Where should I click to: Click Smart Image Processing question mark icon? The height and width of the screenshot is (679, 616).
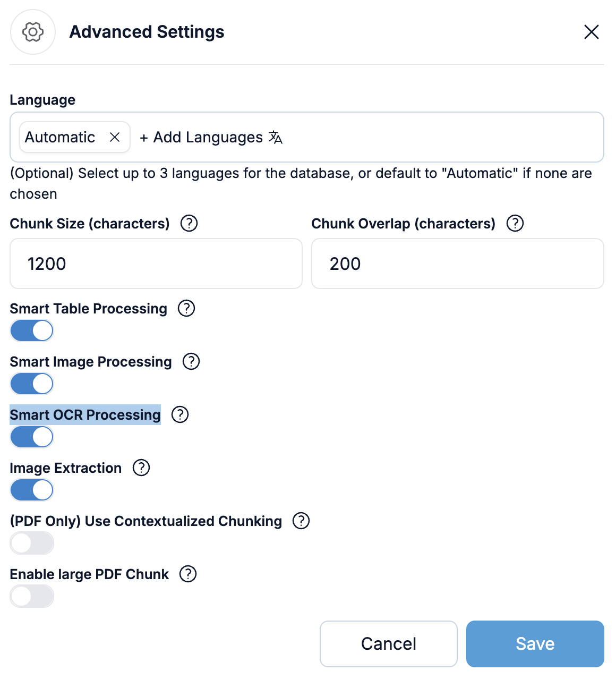click(x=191, y=361)
